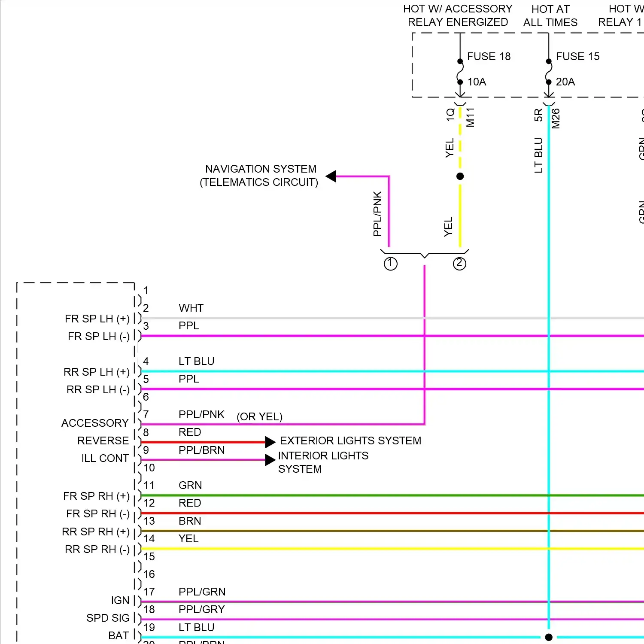This screenshot has height=644, width=644.
Task: Select the green FR SP RH (+) wire
Action: click(386, 495)
